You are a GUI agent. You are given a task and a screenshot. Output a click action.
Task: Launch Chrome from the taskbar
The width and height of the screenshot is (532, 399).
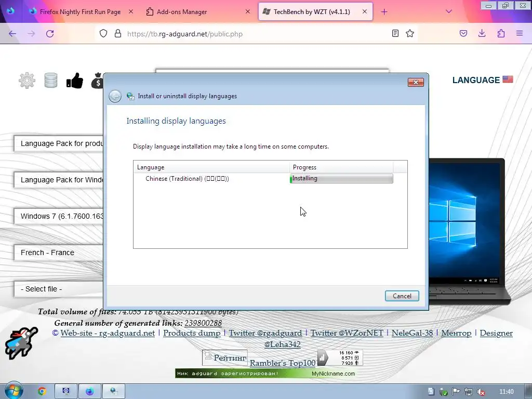42,391
